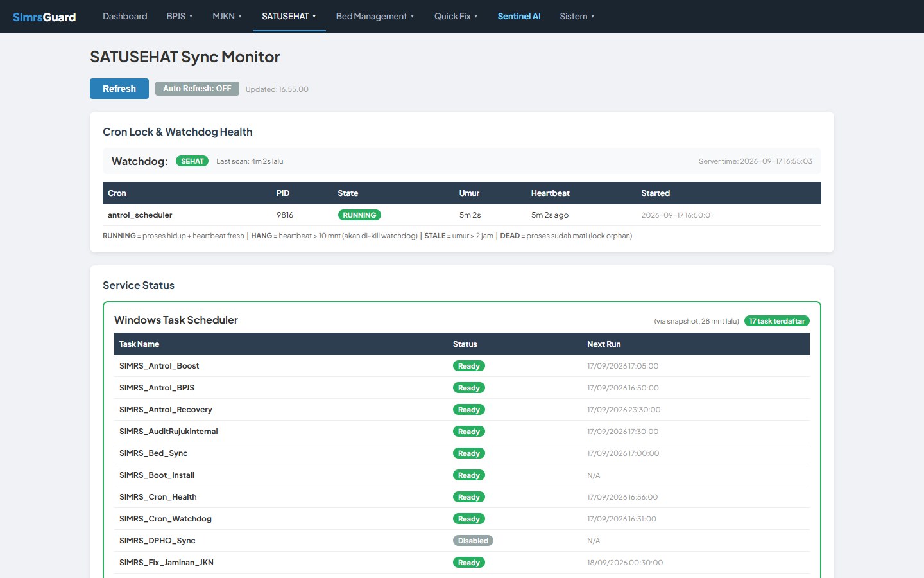Select the SIMRS_Fix_Jaminan_JKN task
The width and height of the screenshot is (924, 578).
(166, 563)
